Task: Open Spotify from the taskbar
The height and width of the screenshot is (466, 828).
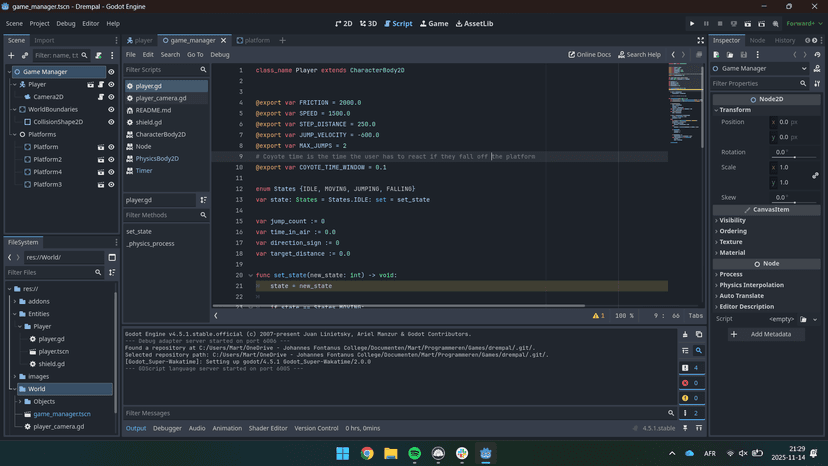Action: pos(414,453)
